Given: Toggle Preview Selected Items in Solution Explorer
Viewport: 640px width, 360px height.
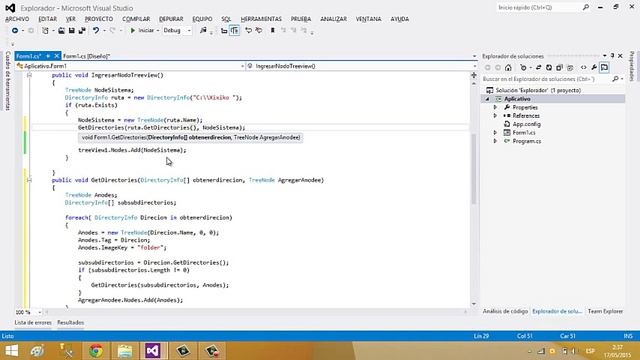Looking at the screenshot, I should 604,68.
